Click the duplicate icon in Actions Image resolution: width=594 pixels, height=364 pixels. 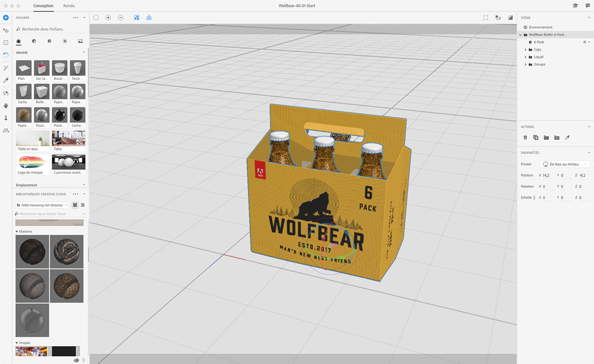[x=536, y=137]
